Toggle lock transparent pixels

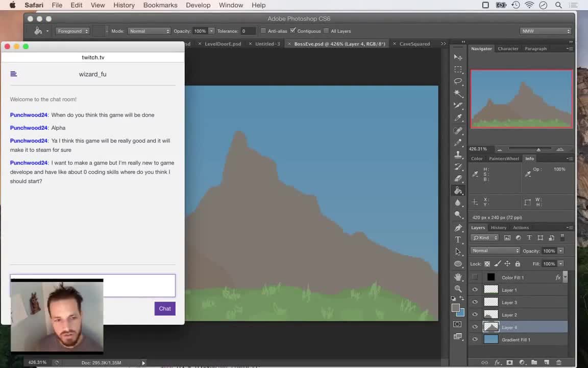(x=487, y=264)
